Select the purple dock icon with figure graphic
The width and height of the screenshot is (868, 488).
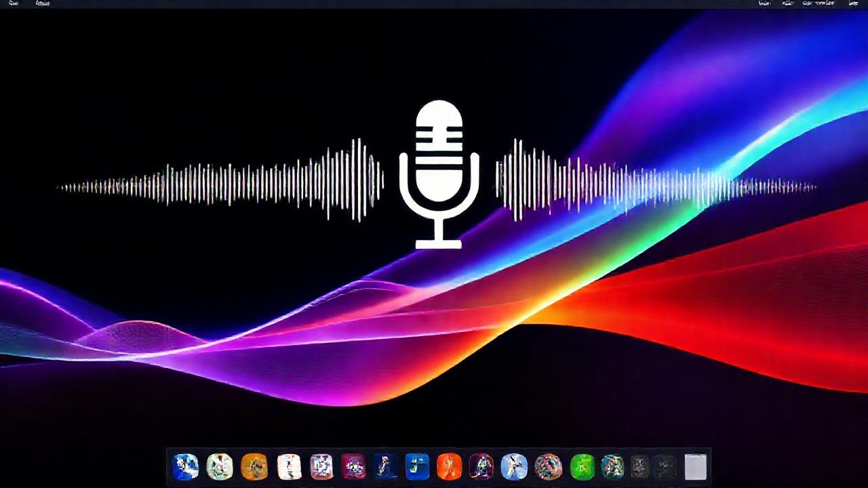[481, 466]
